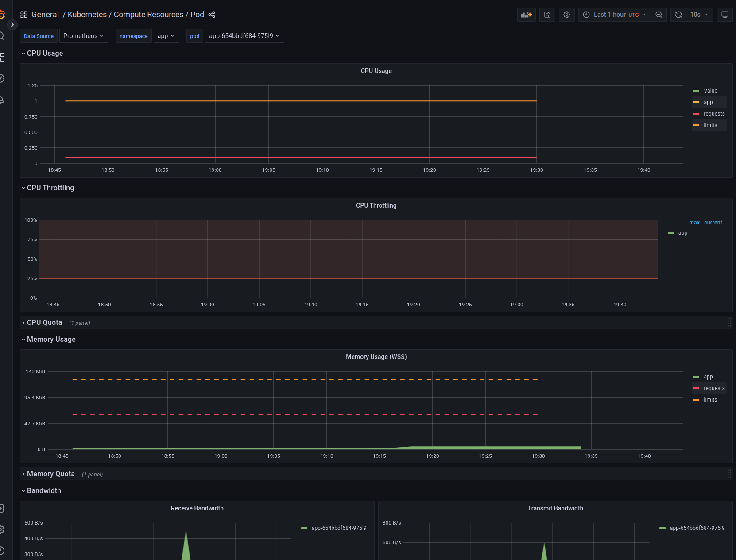Click the Memory Quota row drag handle
Screen dimensions: 736x560
(729, 474)
